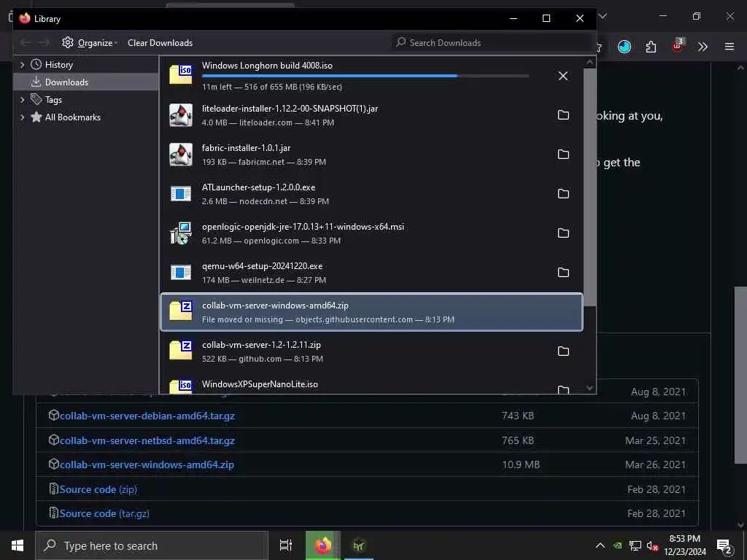Show hidden system tray icons
Viewport: 747px width, 560px height.
(600, 545)
